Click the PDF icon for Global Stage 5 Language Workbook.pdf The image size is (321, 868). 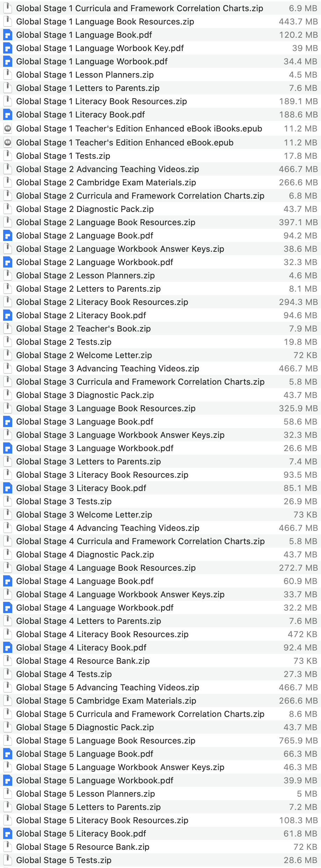tap(7, 781)
